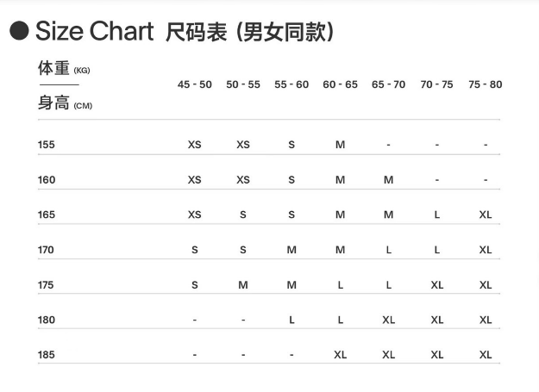Click the 体重 (KG) weight label

63,69
